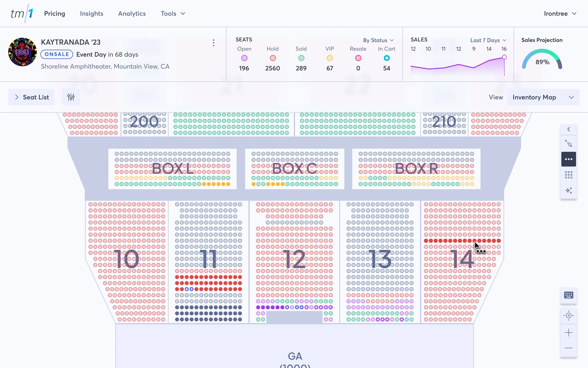The width and height of the screenshot is (588, 368).
Task: Recenter map with the crosshair icon
Action: point(568,316)
